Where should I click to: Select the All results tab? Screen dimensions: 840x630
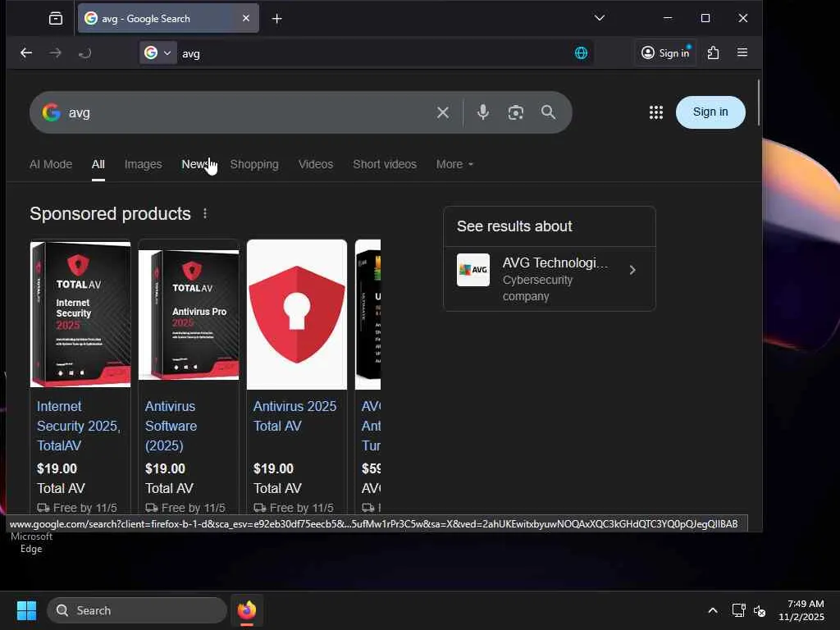[98, 164]
